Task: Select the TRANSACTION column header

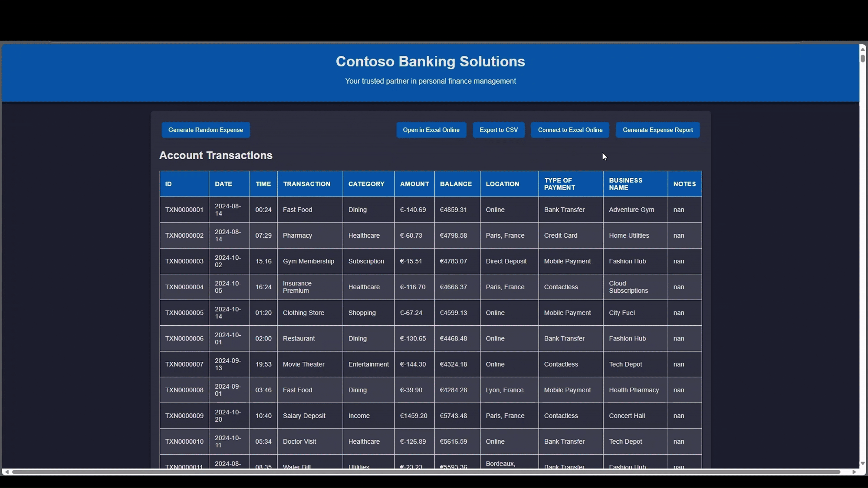Action: [310, 184]
